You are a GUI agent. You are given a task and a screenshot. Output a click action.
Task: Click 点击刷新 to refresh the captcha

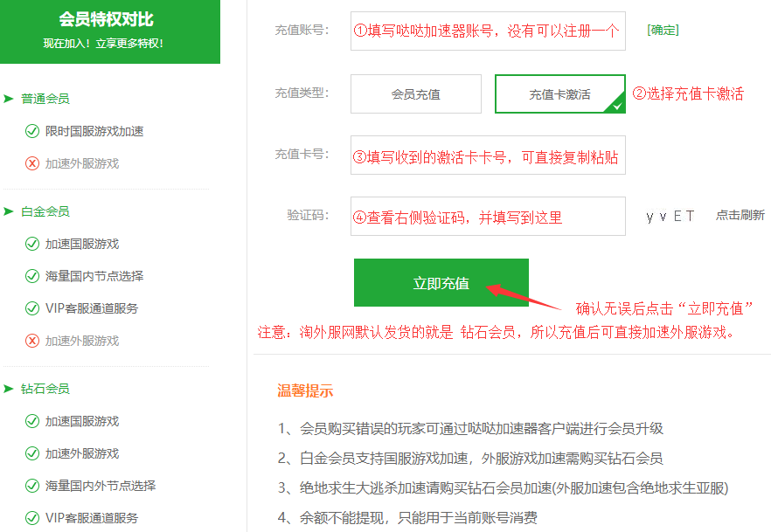740,215
